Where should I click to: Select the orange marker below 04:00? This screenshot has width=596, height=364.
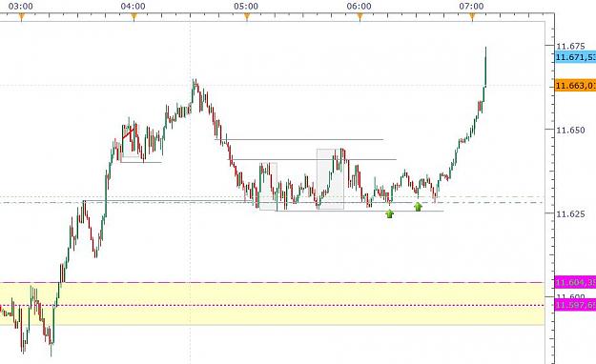click(134, 16)
